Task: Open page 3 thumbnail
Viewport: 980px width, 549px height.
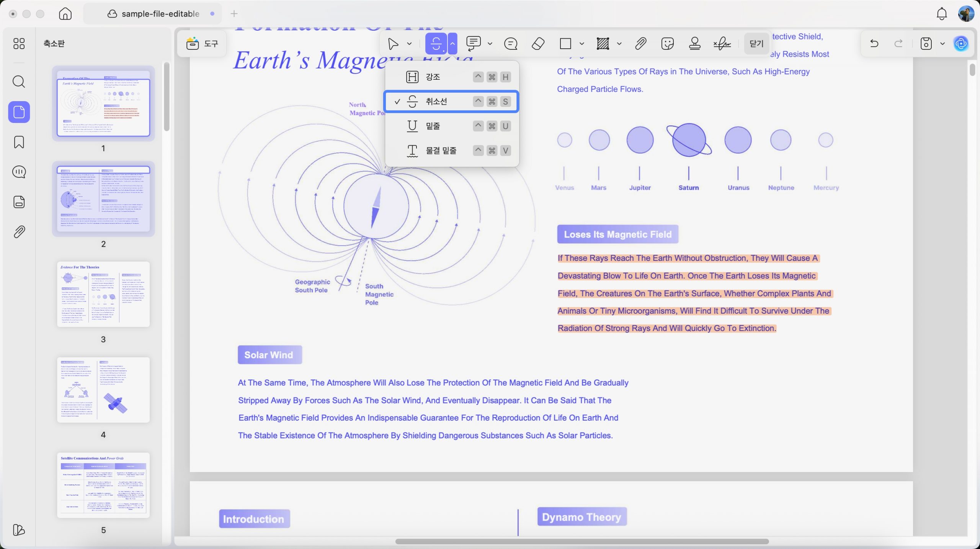Action: pos(103,294)
